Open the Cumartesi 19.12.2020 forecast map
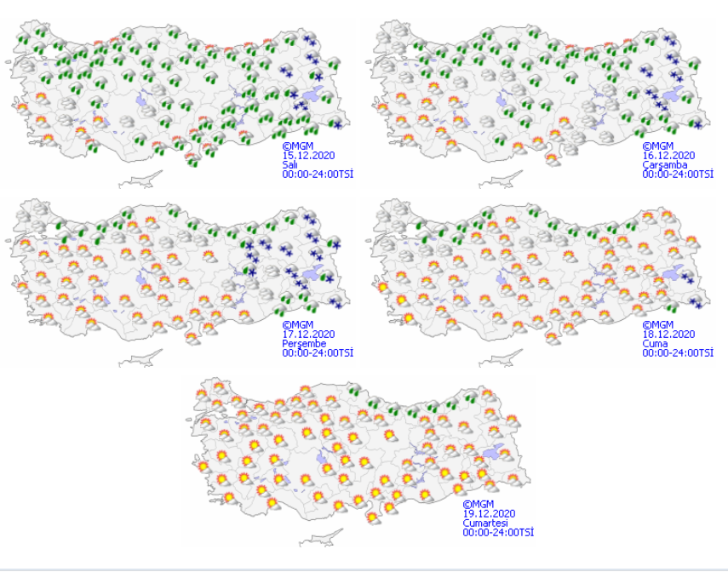This screenshot has height=572, width=728. [359, 460]
